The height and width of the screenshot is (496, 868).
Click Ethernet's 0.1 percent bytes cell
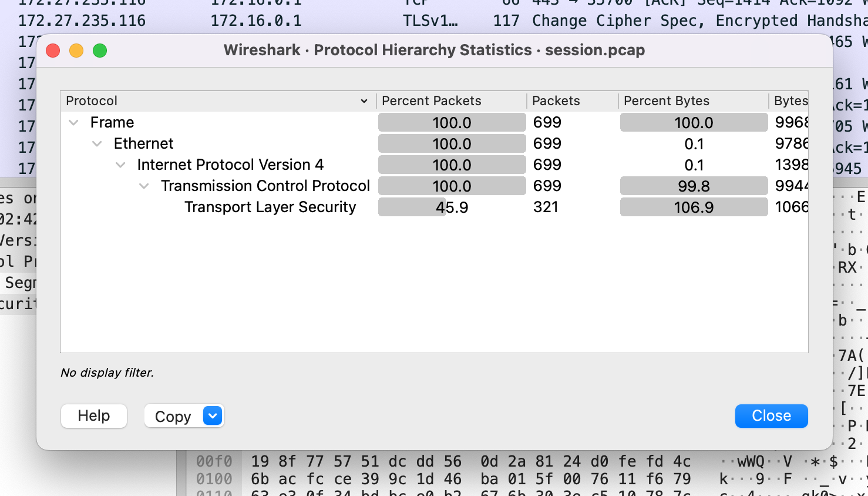coord(694,143)
